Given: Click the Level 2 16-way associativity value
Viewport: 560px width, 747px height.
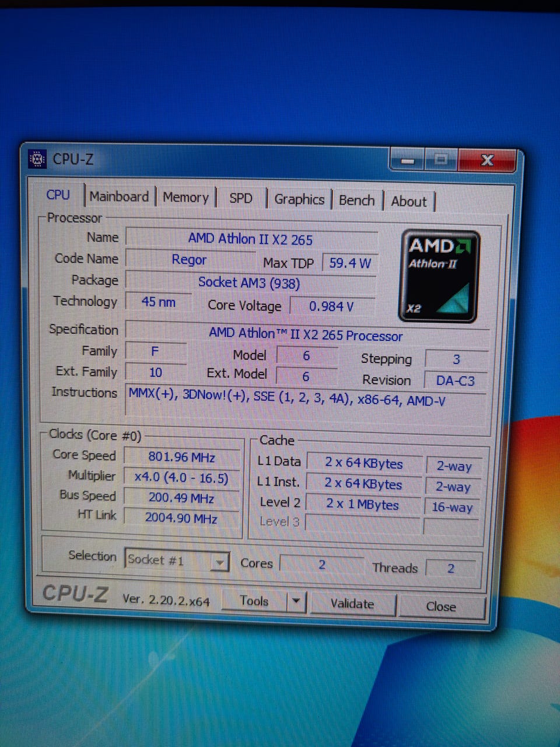Looking at the screenshot, I should pos(452,507).
